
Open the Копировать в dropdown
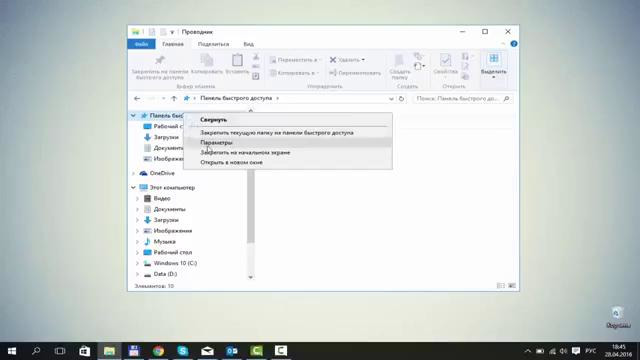[x=294, y=73]
